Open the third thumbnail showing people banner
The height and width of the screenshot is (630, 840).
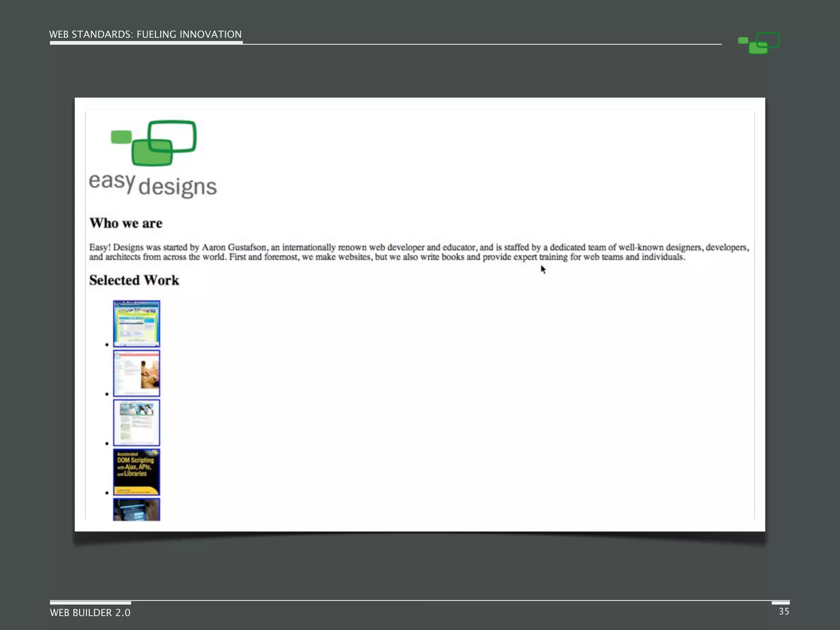coord(136,422)
